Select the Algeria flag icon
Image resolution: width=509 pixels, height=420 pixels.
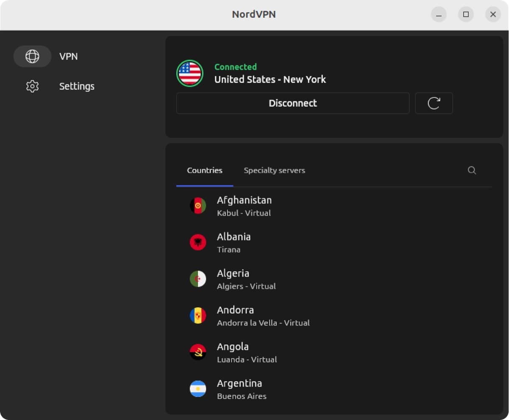[x=198, y=279]
